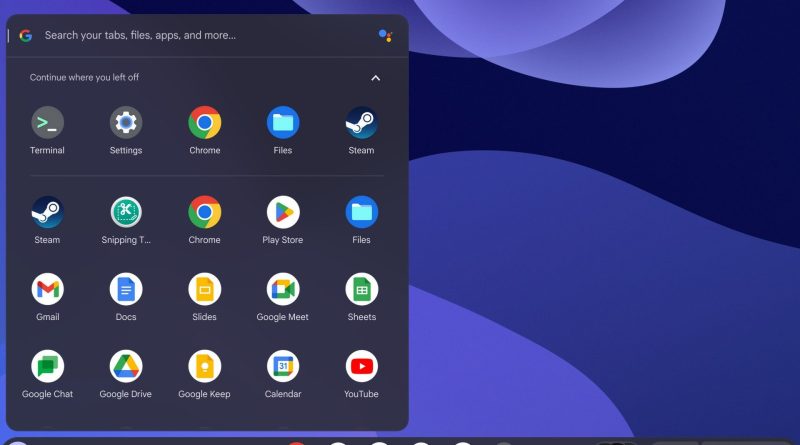
Task: Open Google Drive
Action: point(126,366)
